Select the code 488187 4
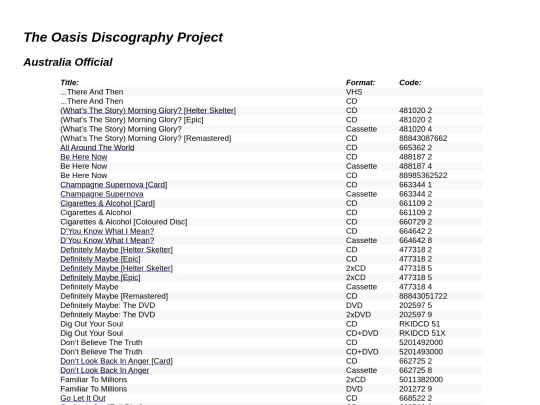 pos(415,166)
